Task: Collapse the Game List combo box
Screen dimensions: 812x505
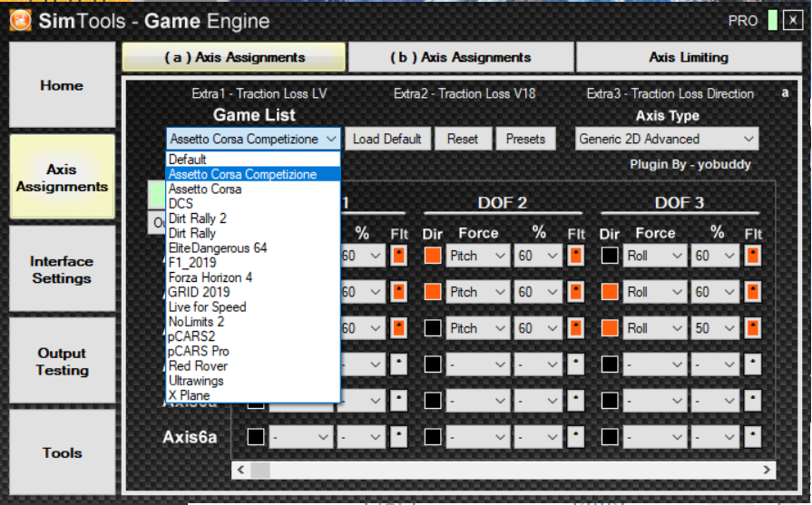Action: pyautogui.click(x=253, y=140)
